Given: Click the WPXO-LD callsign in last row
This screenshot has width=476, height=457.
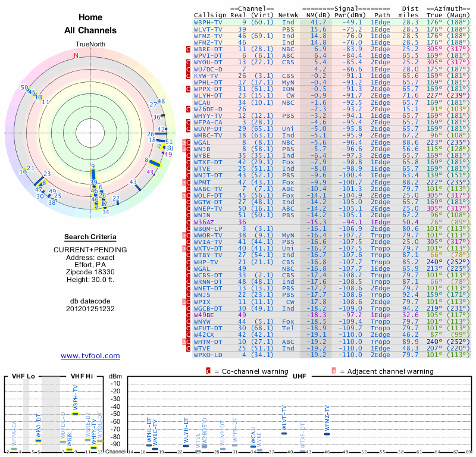Looking at the screenshot, I should tap(208, 355).
